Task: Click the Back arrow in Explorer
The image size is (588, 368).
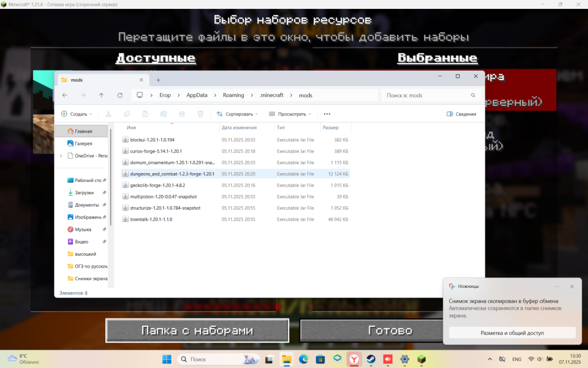Action: pyautogui.click(x=65, y=95)
